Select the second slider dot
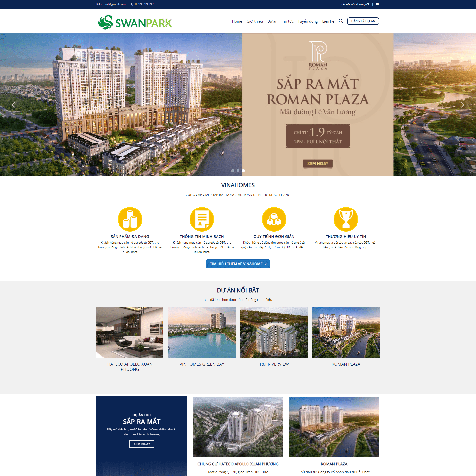476x476 pixels. tap(238, 171)
